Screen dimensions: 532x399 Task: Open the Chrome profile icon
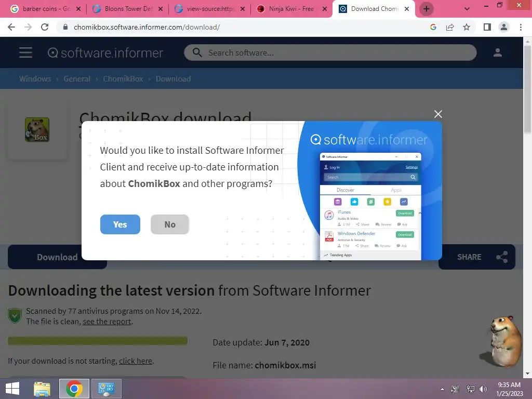(504, 27)
